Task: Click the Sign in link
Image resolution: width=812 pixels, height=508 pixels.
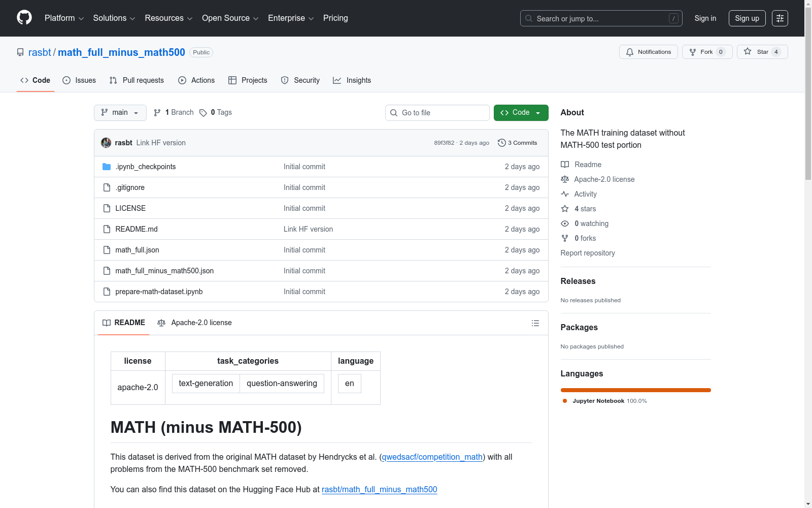Action: coord(705,18)
